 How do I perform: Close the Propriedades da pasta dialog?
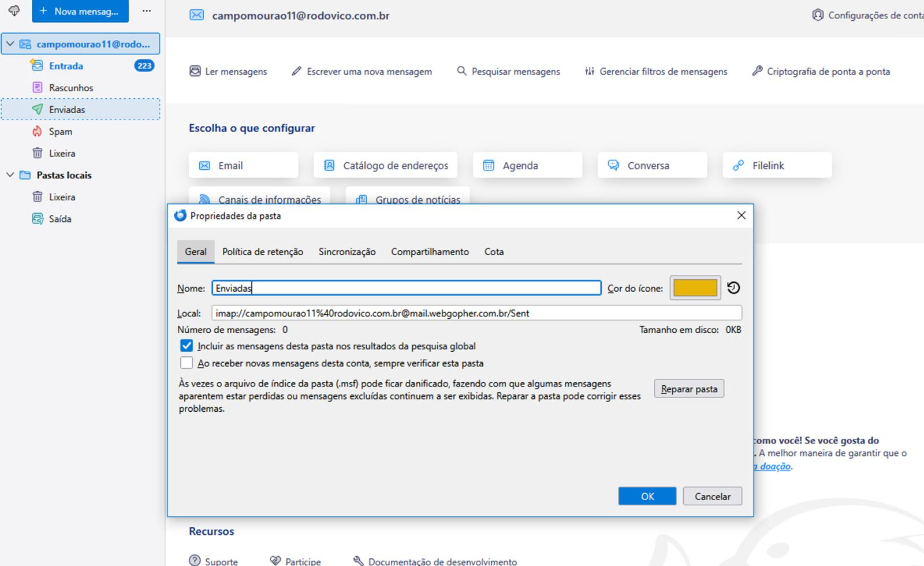tap(742, 215)
